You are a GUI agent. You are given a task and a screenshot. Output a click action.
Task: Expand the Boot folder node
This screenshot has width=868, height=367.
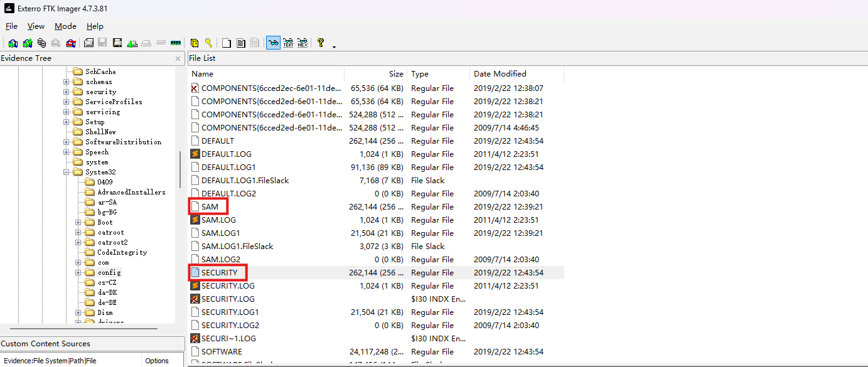coord(78,222)
